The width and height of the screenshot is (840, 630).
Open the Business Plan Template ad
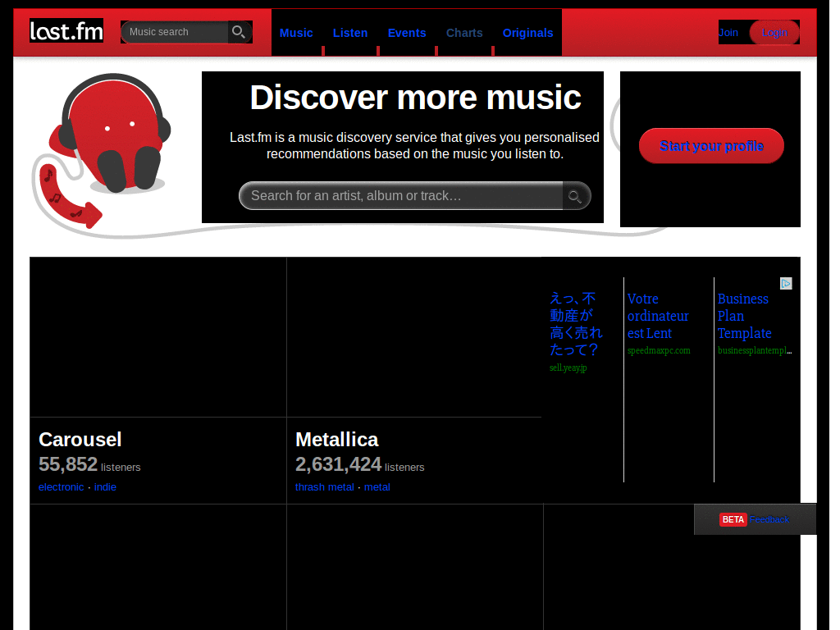point(745,316)
